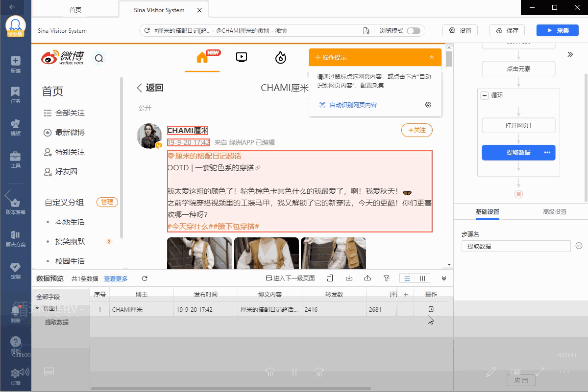Click the 新建 (New) sidebar icon
The image size is (588, 392).
point(16,64)
